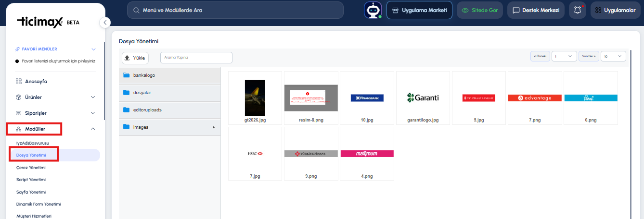Image resolution: width=644 pixels, height=219 pixels.
Task: Open the Uygulamalar apps button
Action: tap(616, 10)
